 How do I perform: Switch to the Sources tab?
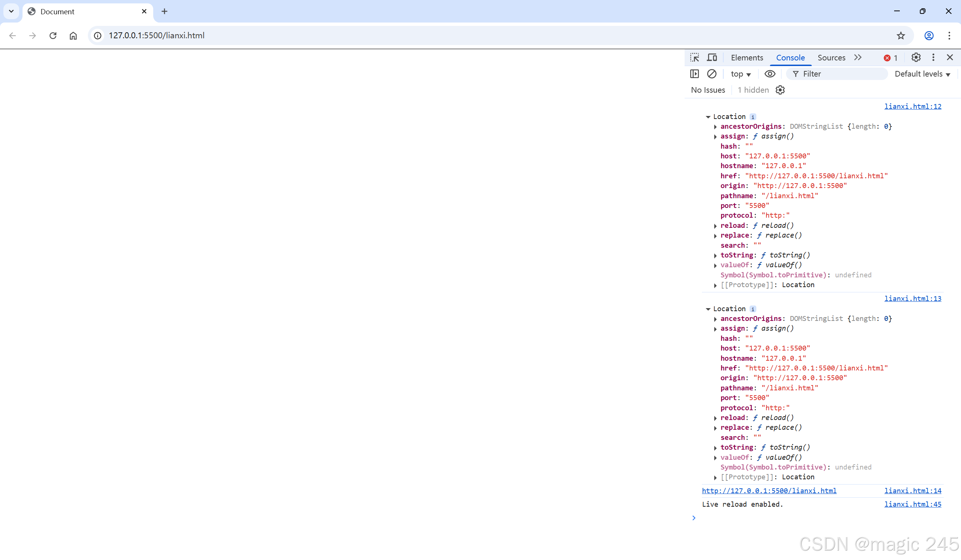click(831, 57)
